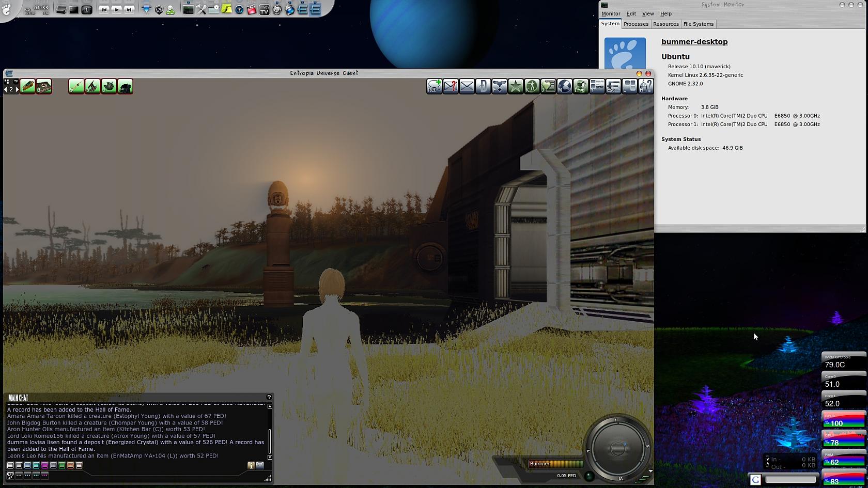868x488 pixels.
Task: Click the CPU0 usage 100 meter
Action: (x=844, y=419)
